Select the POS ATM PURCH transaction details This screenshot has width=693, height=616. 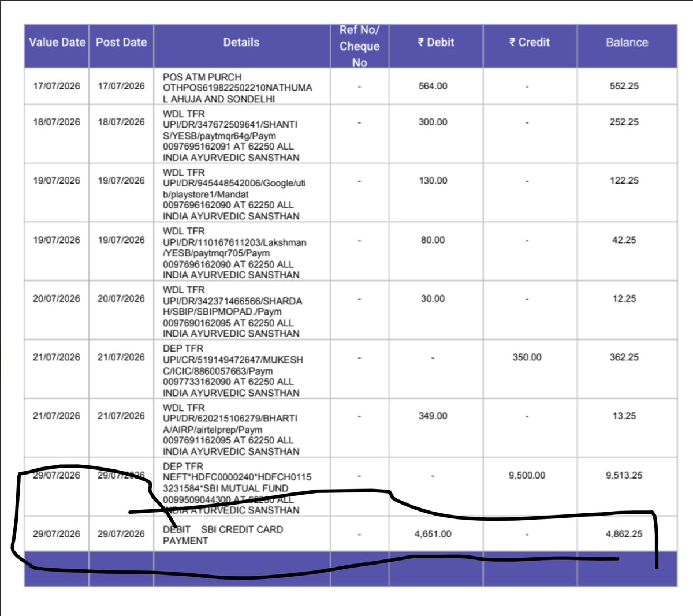(x=237, y=88)
